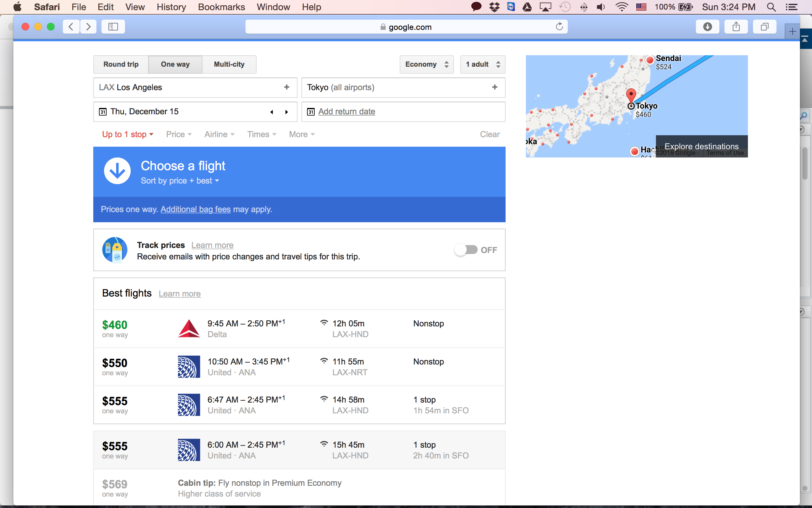Expand the More filter
Screen dimensions: 812x508
302,134
